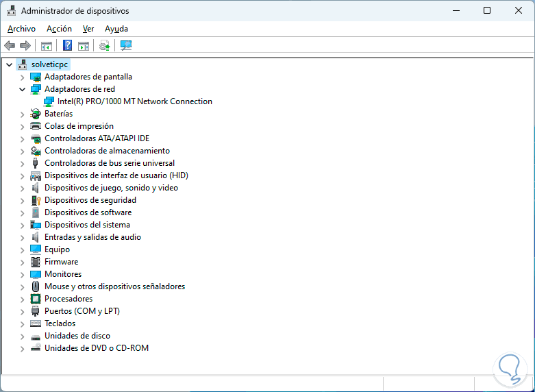Open the Help question mark toolbar icon
This screenshot has width=535, height=392.
click(x=68, y=45)
